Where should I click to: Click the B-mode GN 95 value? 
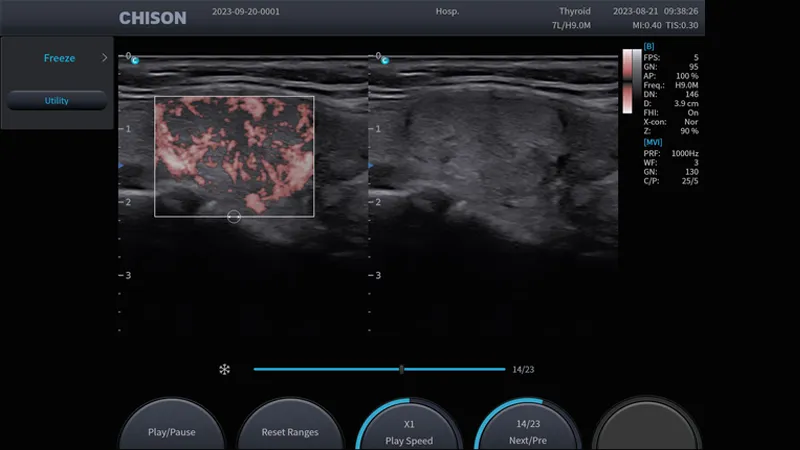[x=693, y=67]
